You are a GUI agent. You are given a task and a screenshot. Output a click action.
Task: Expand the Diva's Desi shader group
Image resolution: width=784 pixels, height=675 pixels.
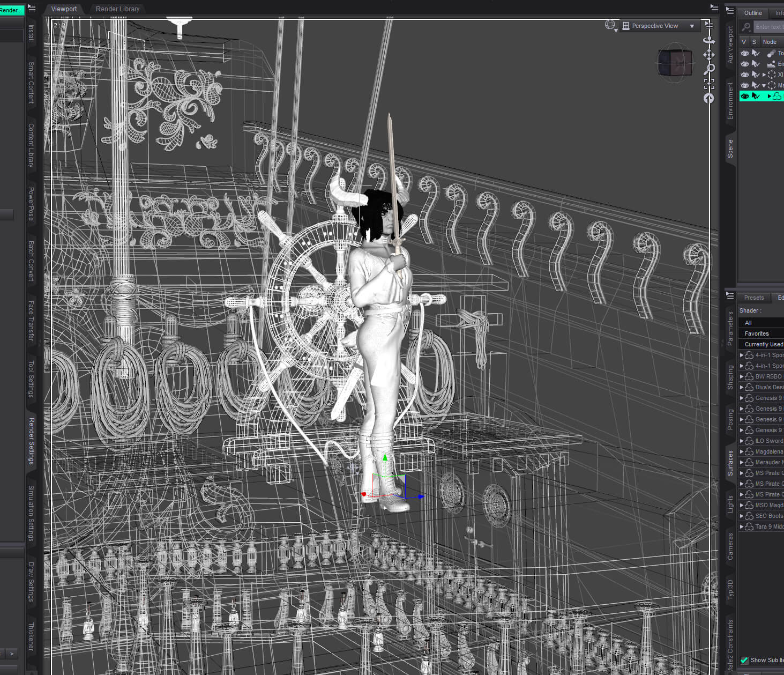pos(742,387)
